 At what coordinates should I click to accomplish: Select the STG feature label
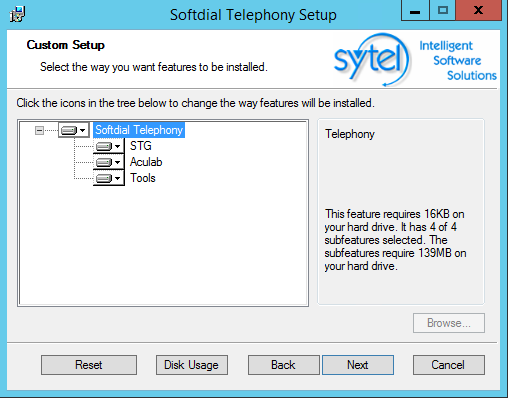click(141, 146)
